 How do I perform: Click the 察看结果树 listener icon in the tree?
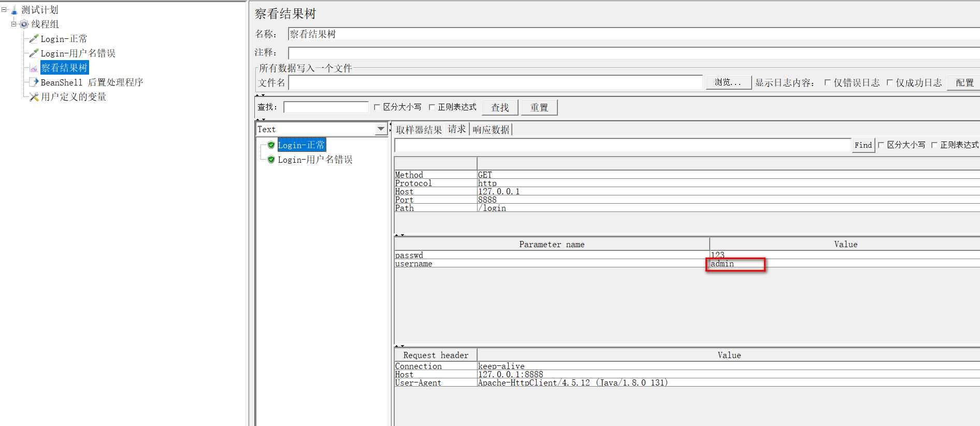tap(34, 68)
